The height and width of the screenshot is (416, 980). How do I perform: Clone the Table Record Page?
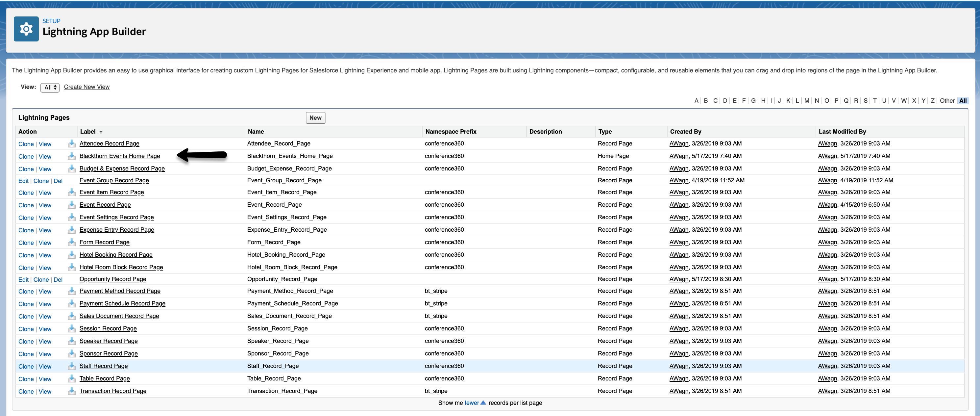click(26, 379)
